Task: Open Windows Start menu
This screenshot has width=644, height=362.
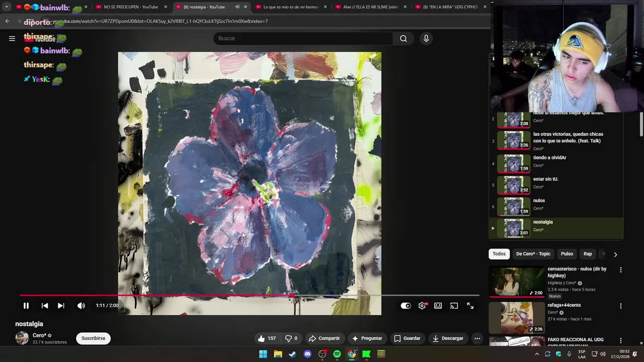Action: [263, 354]
